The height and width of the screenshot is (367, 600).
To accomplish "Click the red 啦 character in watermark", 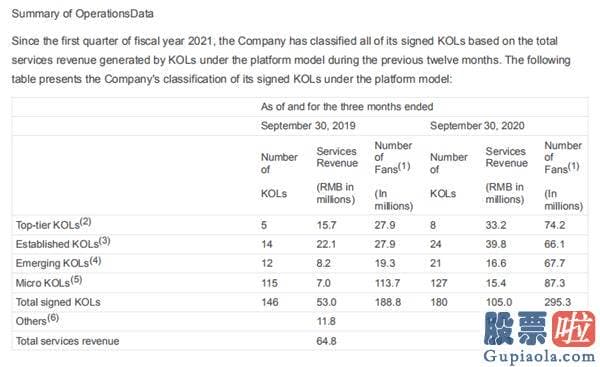I will click(573, 329).
